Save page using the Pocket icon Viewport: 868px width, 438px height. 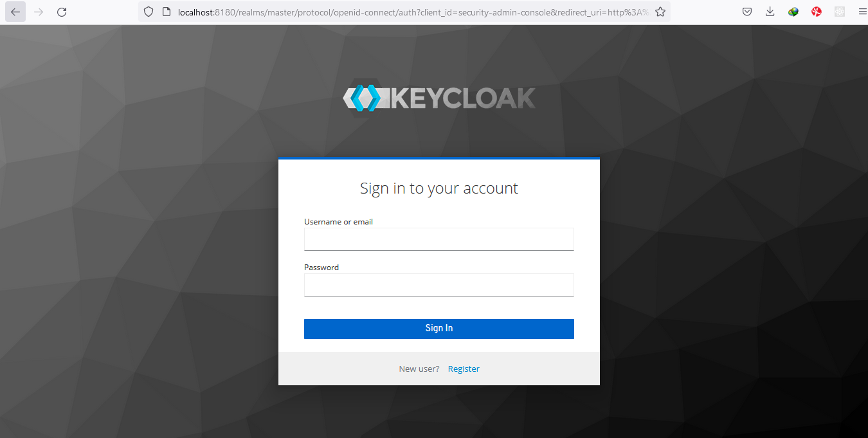[747, 12]
